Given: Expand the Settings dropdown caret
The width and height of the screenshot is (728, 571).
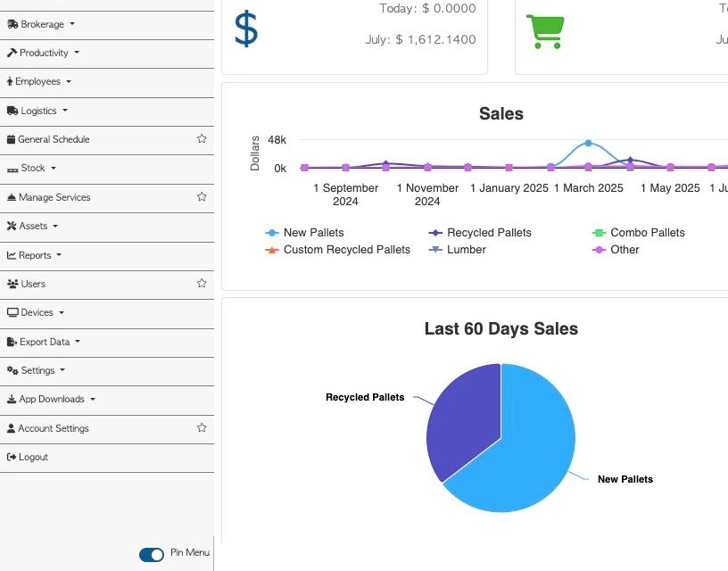Looking at the screenshot, I should click(x=62, y=370).
